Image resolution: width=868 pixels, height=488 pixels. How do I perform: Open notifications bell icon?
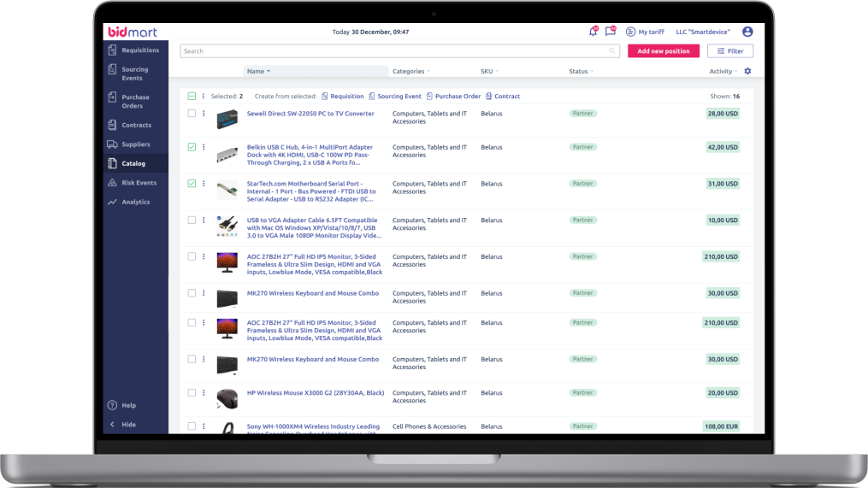(x=593, y=32)
